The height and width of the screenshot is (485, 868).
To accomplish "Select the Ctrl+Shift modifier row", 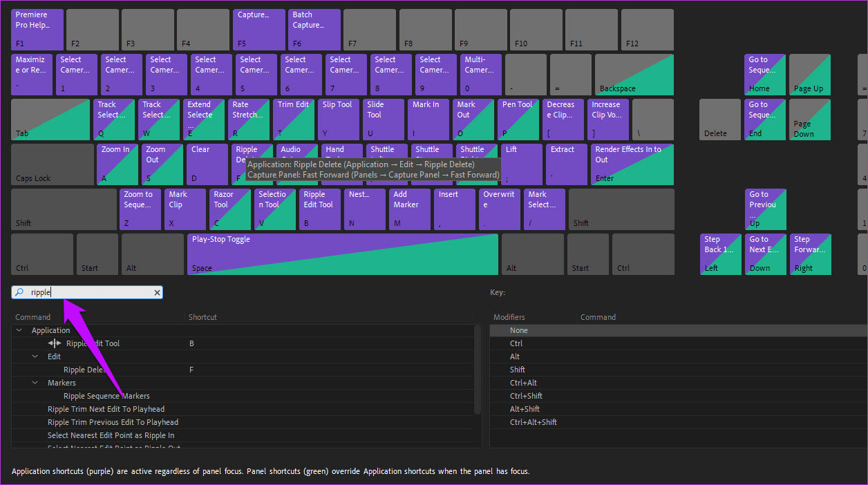I will pyautogui.click(x=679, y=396).
